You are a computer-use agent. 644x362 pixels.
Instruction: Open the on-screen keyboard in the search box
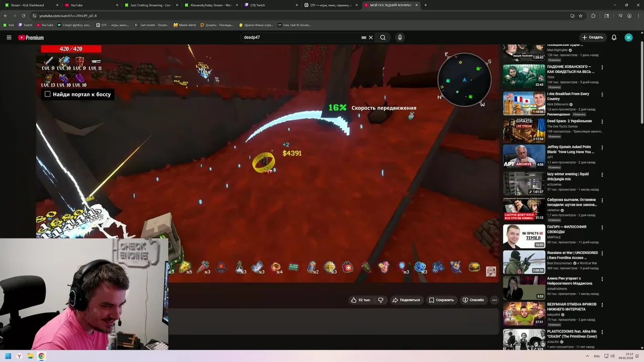[364, 37]
